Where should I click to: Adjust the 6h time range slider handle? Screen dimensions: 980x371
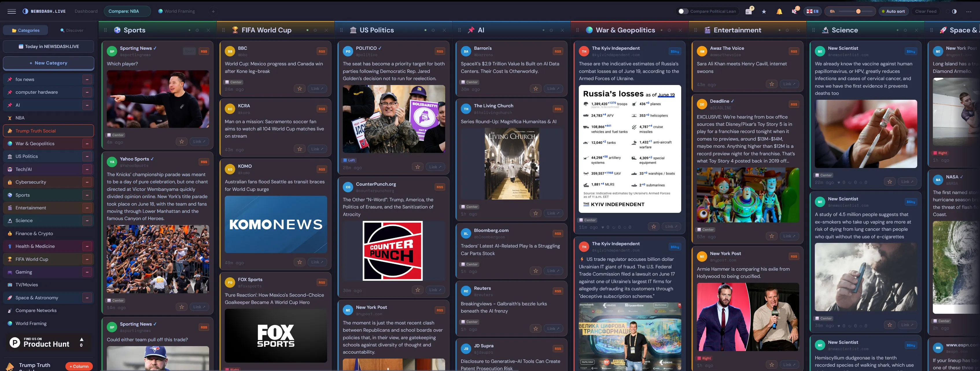point(858,11)
